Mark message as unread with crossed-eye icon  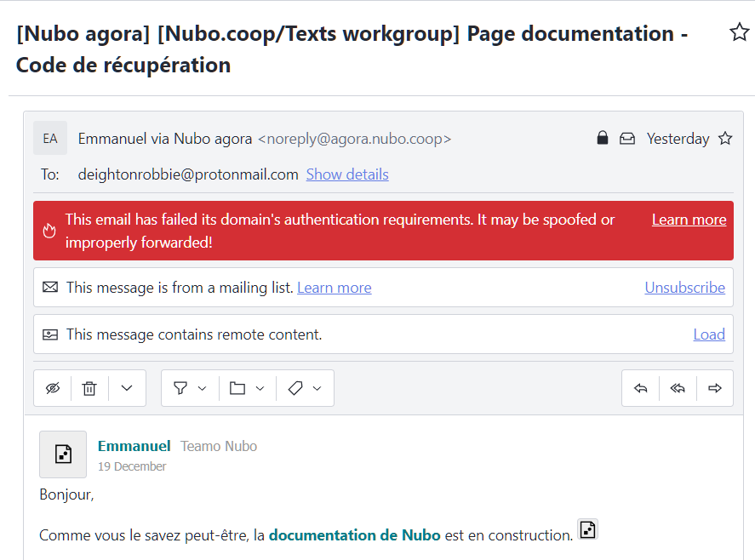[x=53, y=388]
